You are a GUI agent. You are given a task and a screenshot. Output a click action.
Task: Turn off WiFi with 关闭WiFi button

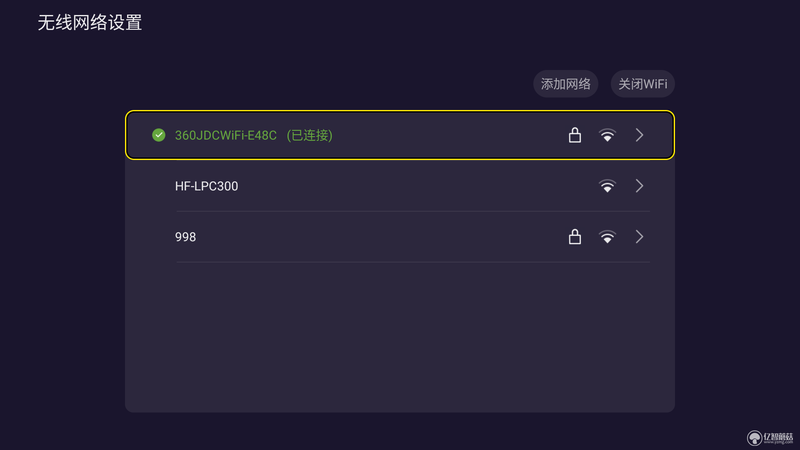pos(642,84)
